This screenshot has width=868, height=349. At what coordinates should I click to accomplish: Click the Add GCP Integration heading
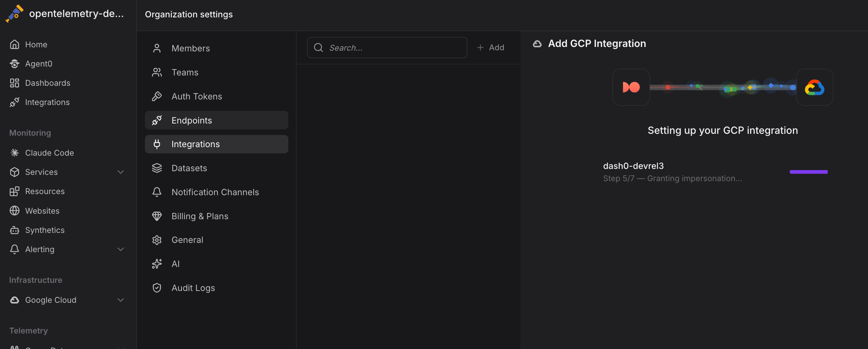597,44
